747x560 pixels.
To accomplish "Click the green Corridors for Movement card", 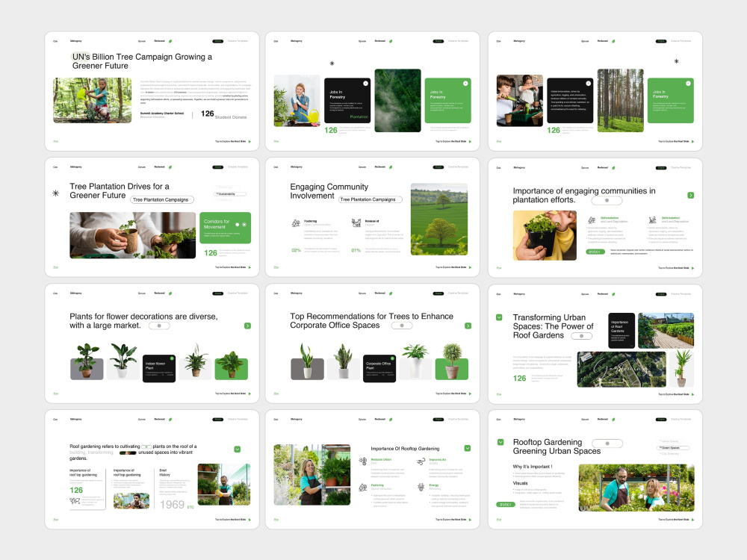I will (225, 228).
